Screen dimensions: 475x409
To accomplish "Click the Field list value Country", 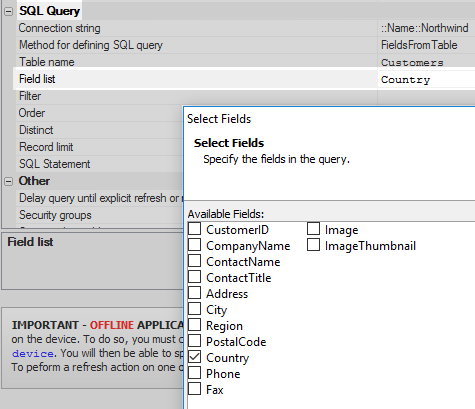I will coord(406,80).
